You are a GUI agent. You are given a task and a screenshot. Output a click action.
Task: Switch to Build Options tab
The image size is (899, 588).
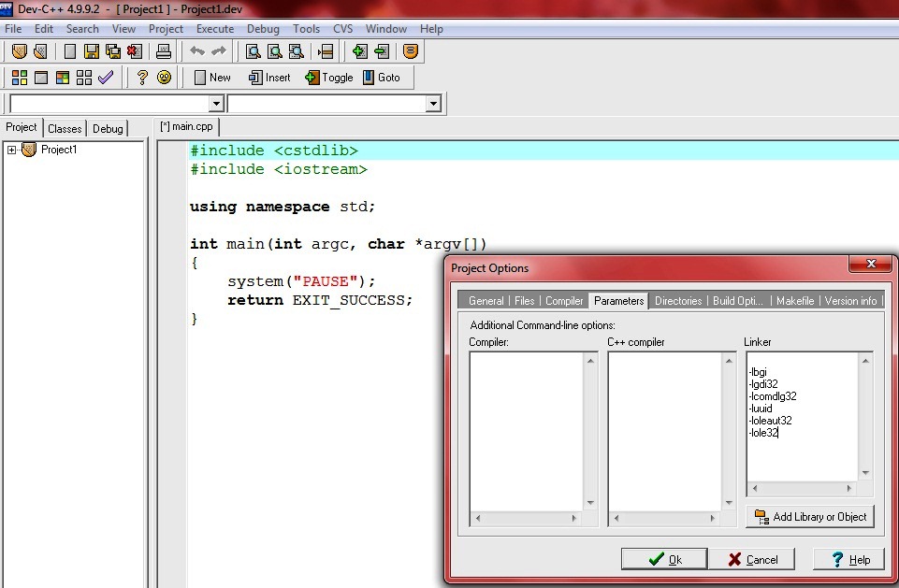(x=738, y=301)
